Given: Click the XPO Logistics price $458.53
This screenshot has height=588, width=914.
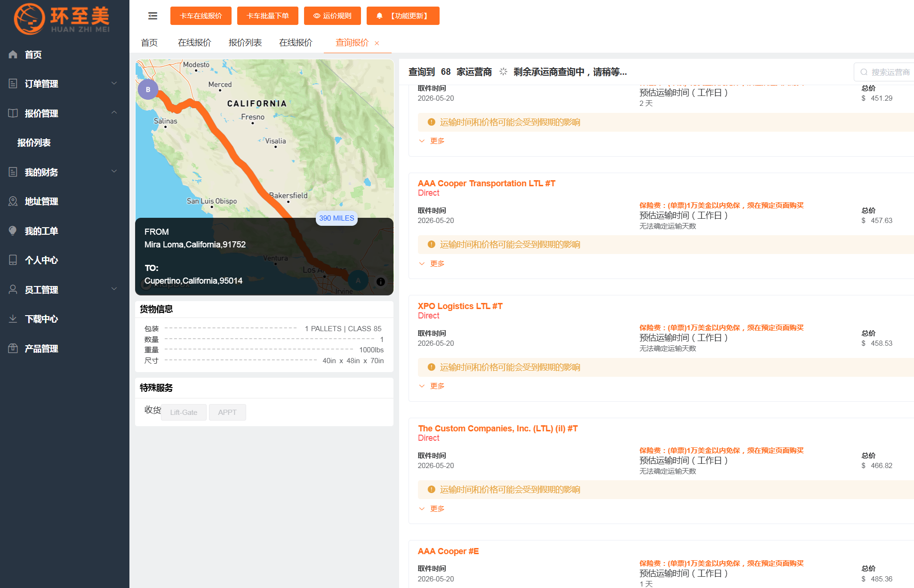Looking at the screenshot, I should click(877, 343).
